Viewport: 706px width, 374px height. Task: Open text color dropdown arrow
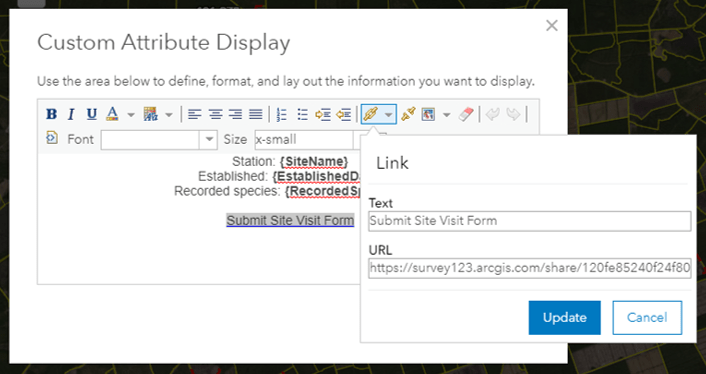click(x=131, y=115)
